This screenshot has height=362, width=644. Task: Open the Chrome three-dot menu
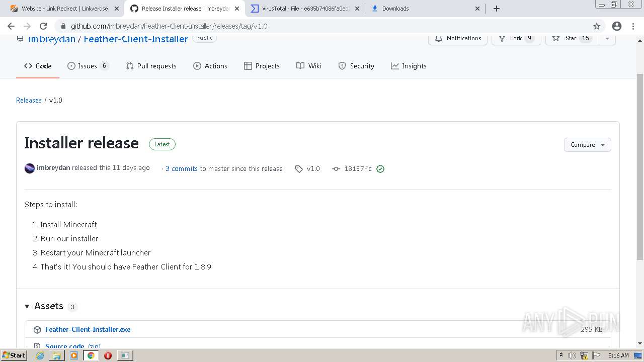pos(633,26)
